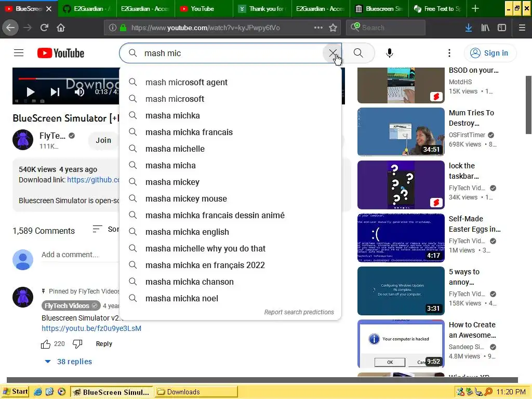Image resolution: width=532 pixels, height=399 pixels.
Task: Open a new browser tab
Action: point(475,9)
